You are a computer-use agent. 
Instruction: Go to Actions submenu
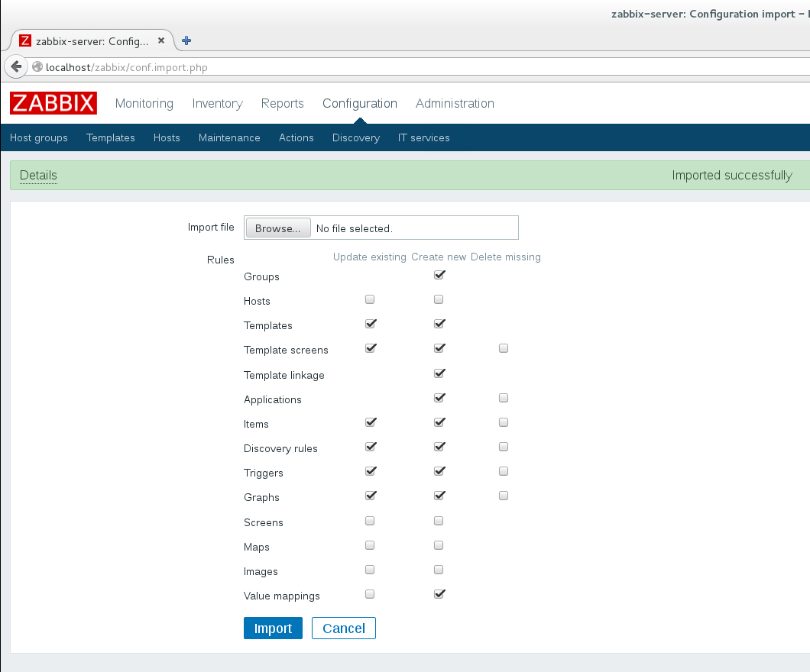click(x=296, y=137)
